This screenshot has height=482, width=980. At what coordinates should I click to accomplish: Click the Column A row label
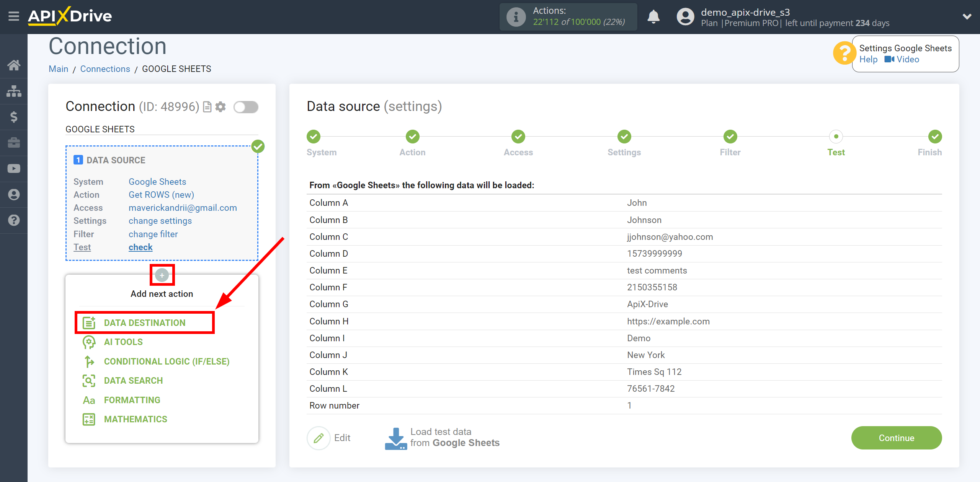pos(329,203)
